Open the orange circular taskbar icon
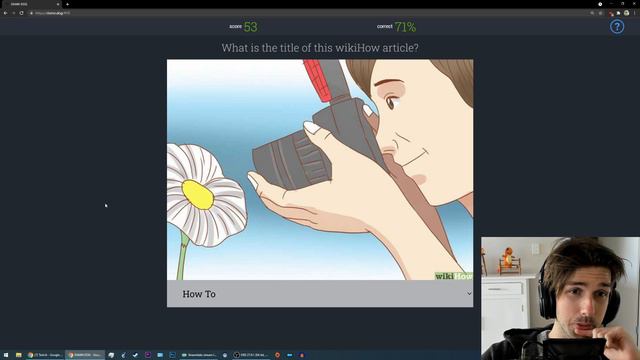 tap(278, 355)
